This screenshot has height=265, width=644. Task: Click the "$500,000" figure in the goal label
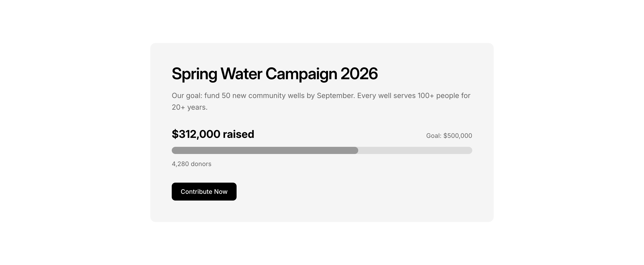[x=458, y=136]
